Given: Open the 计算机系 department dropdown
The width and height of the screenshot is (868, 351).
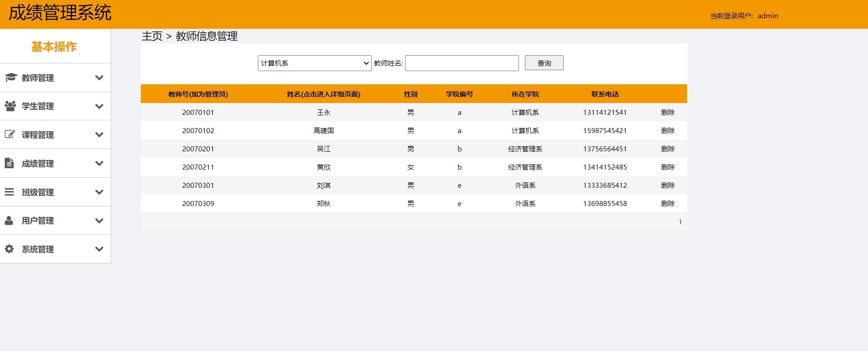Looking at the screenshot, I should (x=314, y=63).
